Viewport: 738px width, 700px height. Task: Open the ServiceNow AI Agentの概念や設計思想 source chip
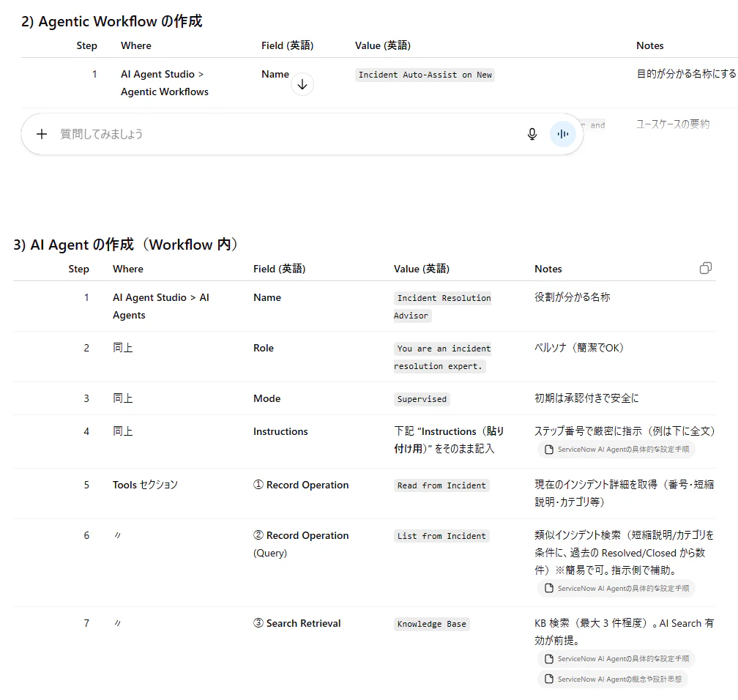click(613, 679)
